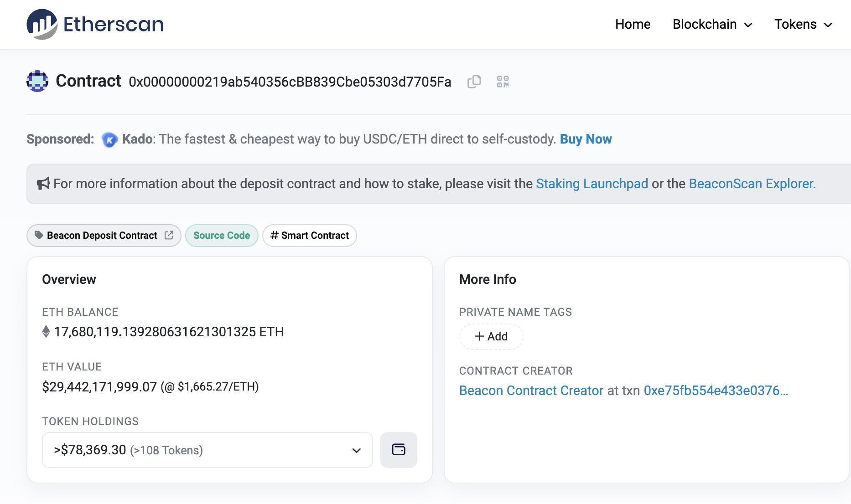Open the token holdings dropdown

(208, 450)
